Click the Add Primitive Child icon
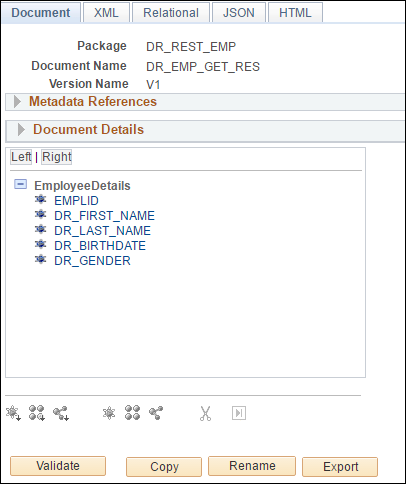The width and height of the screenshot is (406, 484). [13, 413]
